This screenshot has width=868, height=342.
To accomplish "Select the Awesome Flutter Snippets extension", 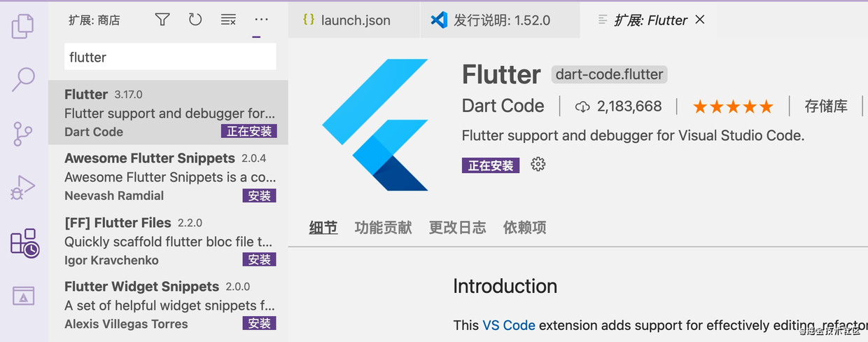I will tap(168, 177).
